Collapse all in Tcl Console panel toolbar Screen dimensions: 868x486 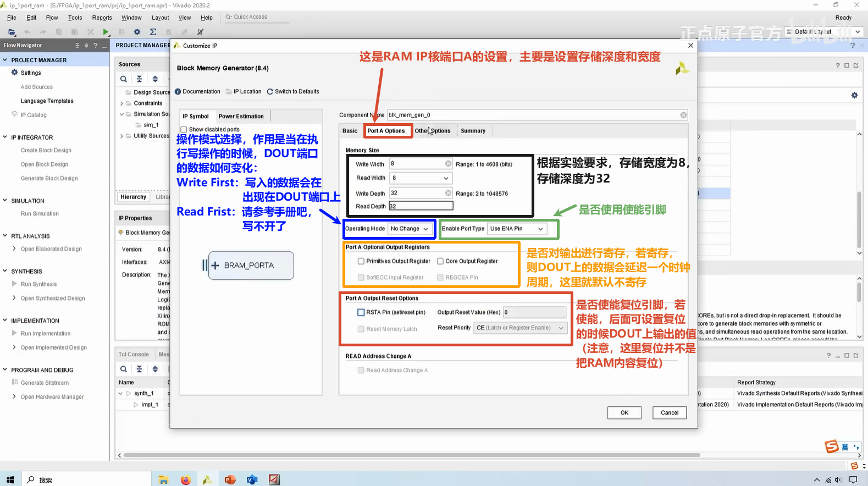click(140, 369)
